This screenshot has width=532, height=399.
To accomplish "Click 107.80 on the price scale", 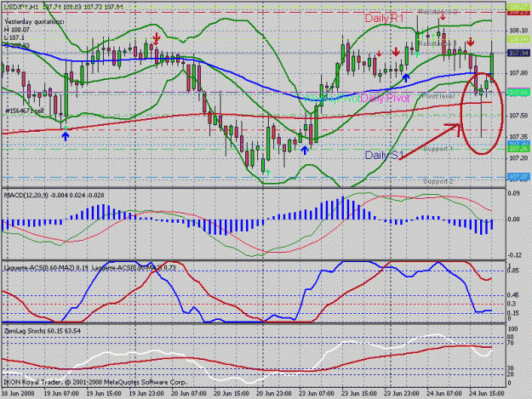I will click(518, 73).
